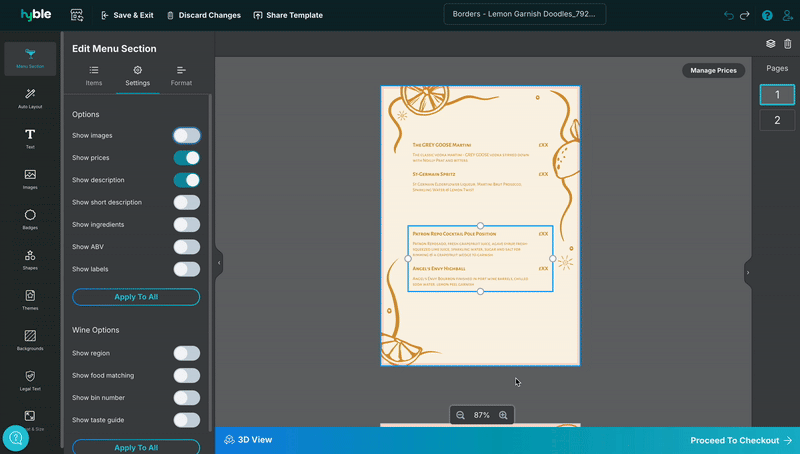Open the Badges panel
Screen dimensions: 800x454
[x=30, y=219]
